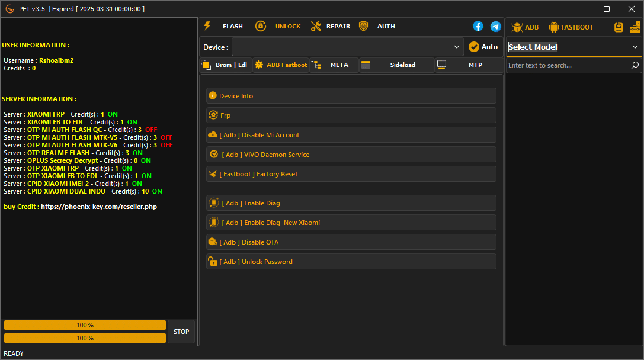644x360 pixels.
Task: Click the Facebook icon
Action: [478, 26]
